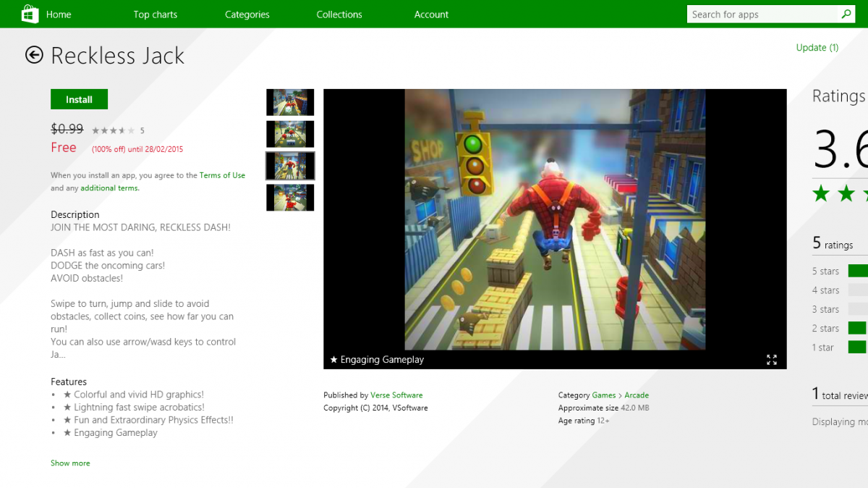Screen dimensions: 868x488
Task: Click Show more under Features
Action: click(70, 463)
